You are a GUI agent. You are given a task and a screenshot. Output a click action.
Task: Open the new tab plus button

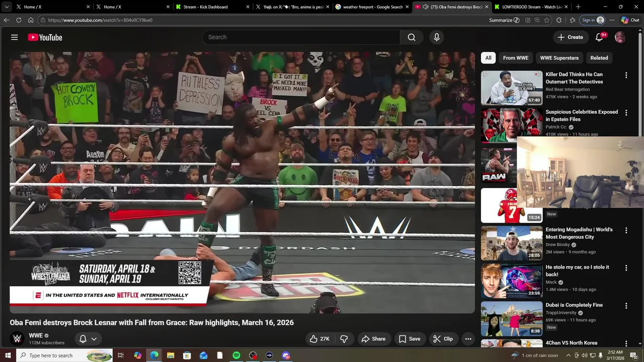pyautogui.click(x=578, y=7)
